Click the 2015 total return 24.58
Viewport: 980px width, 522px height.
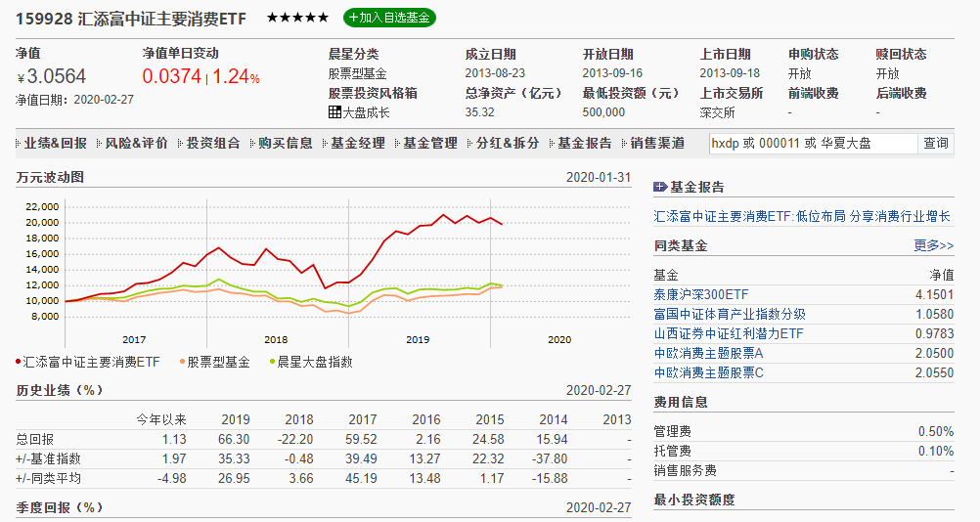(488, 439)
